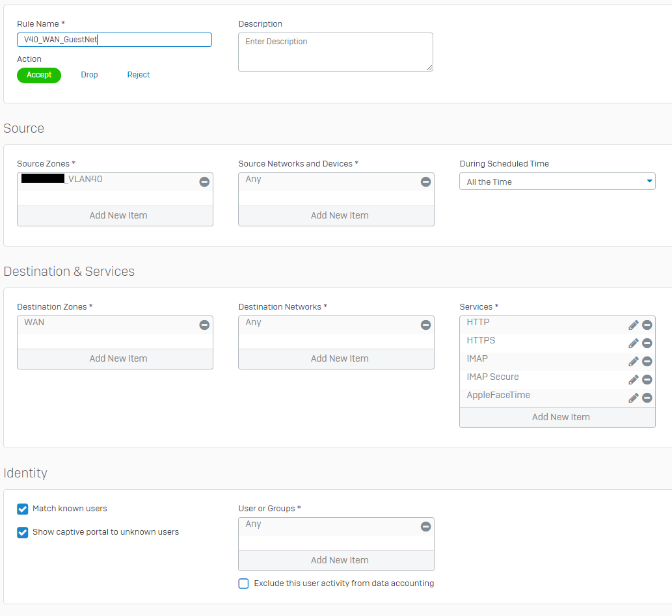Remove VLAN40 from Source Zones

coord(204,182)
